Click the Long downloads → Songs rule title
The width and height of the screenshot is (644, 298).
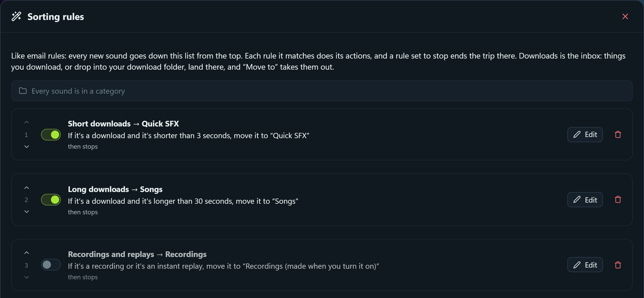coord(115,189)
